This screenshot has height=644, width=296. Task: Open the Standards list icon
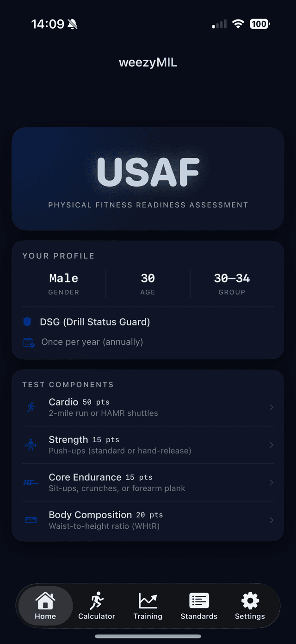coord(199,601)
